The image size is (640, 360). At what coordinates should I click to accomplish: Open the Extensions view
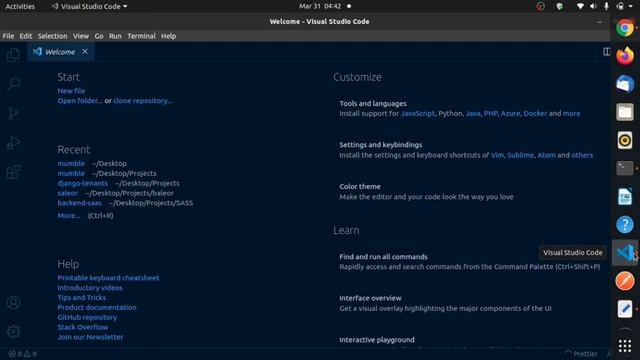click(x=13, y=172)
